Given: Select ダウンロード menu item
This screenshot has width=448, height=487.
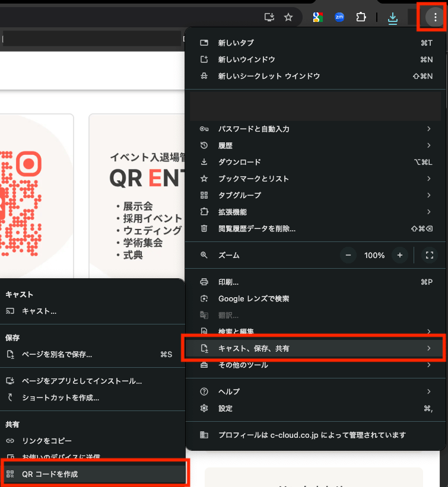Looking at the screenshot, I should coord(316,162).
